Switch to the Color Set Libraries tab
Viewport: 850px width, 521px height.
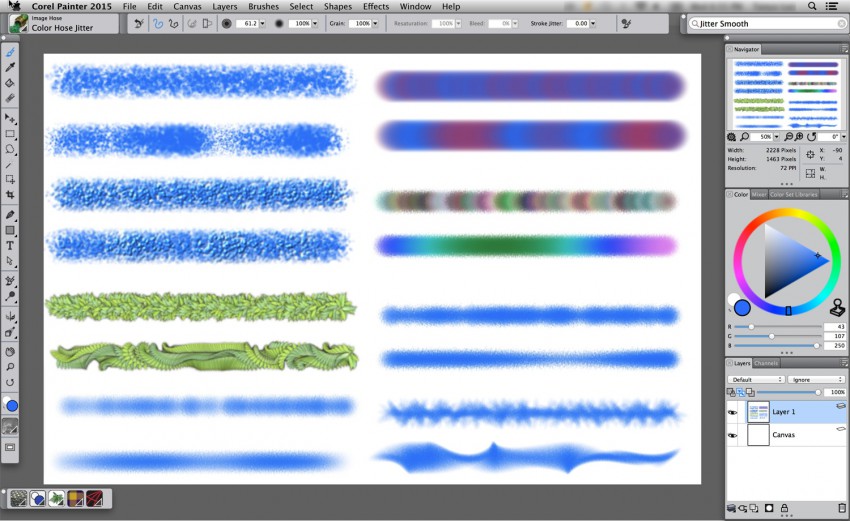(794, 194)
